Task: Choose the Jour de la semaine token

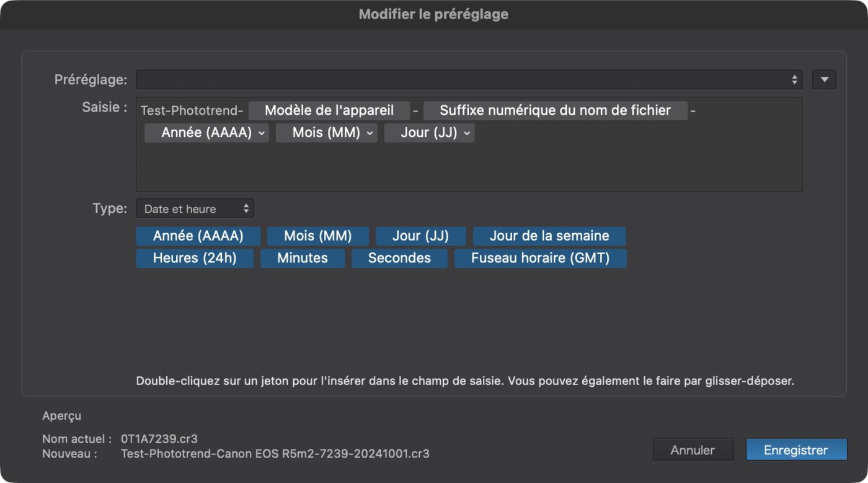Action: (x=549, y=236)
